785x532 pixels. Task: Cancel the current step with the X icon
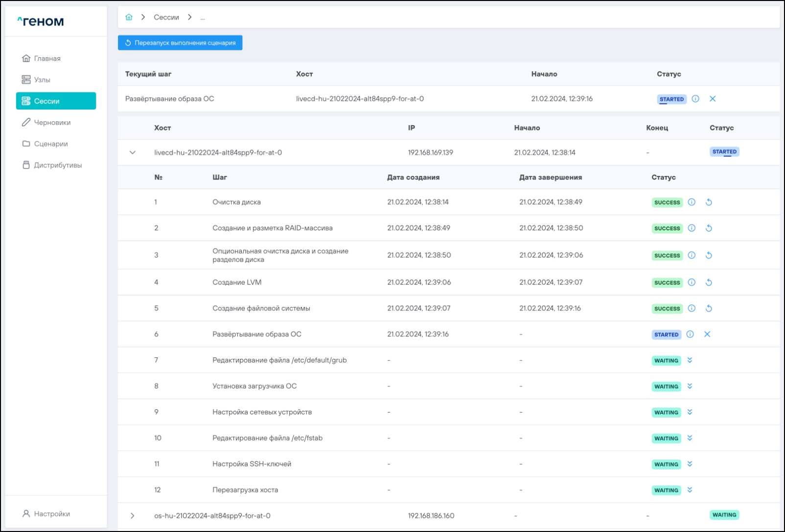[713, 99]
